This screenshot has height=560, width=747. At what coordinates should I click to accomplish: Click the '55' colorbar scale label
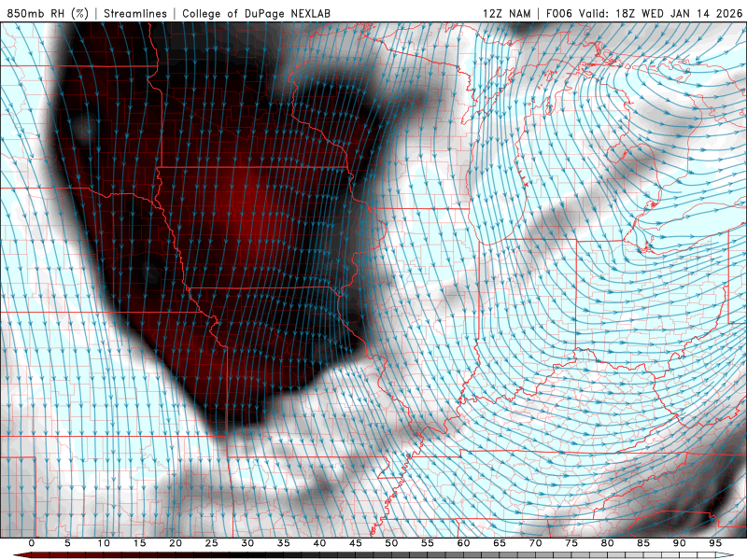[x=428, y=543]
